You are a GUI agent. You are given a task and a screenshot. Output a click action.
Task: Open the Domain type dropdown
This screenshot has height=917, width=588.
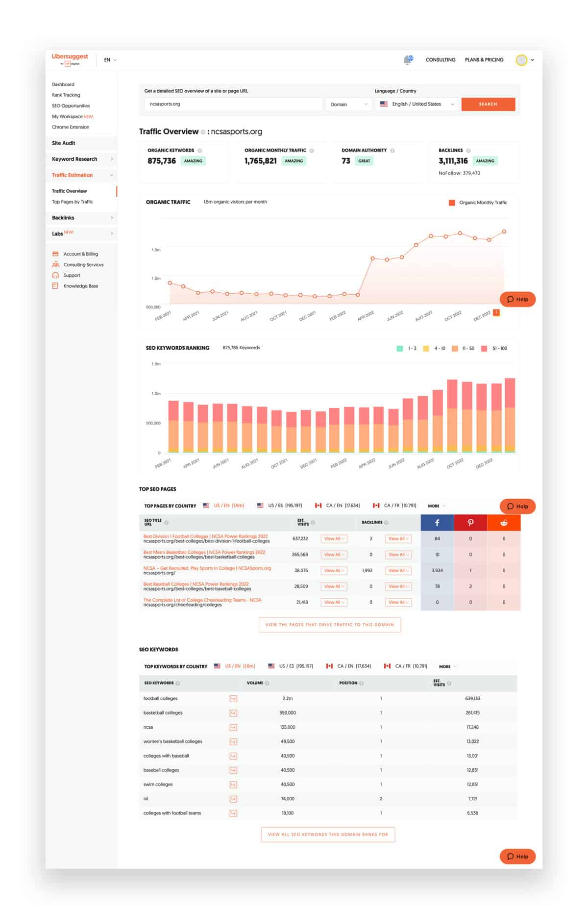349,104
